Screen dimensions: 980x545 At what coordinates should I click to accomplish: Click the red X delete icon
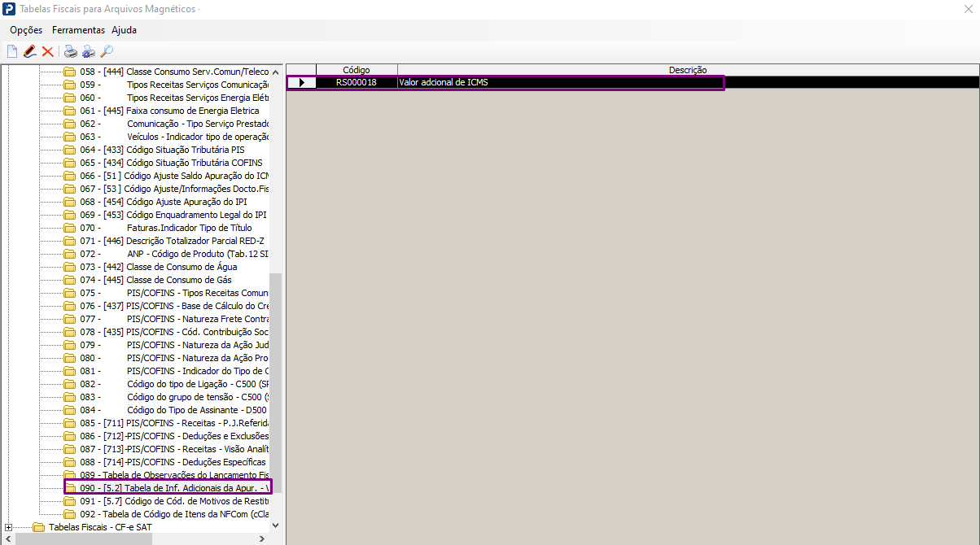pos(47,52)
